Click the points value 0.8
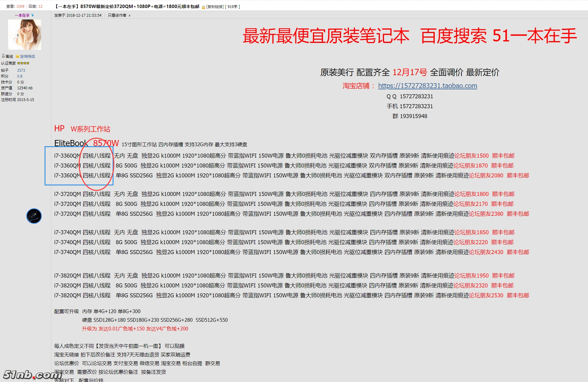This screenshot has width=588, height=382. pyautogui.click(x=20, y=76)
